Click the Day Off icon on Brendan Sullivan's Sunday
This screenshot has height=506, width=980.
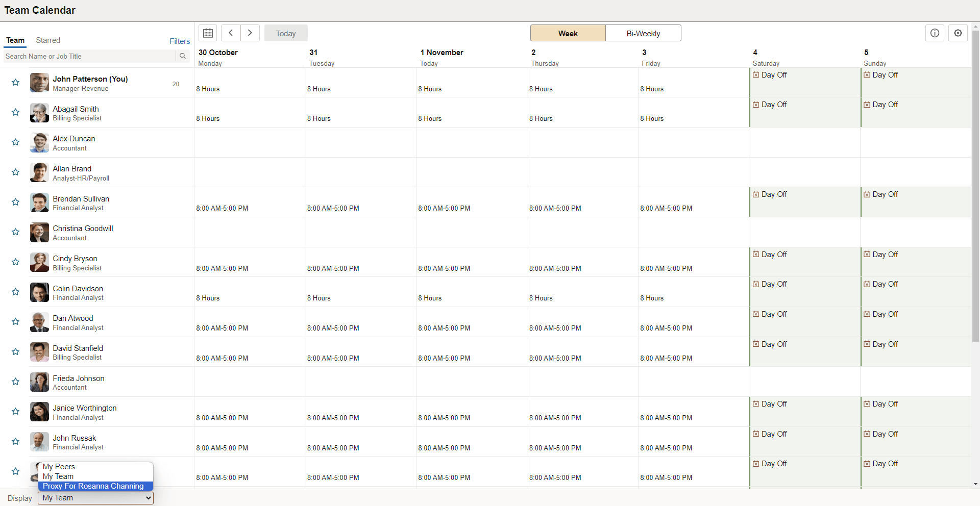click(867, 194)
